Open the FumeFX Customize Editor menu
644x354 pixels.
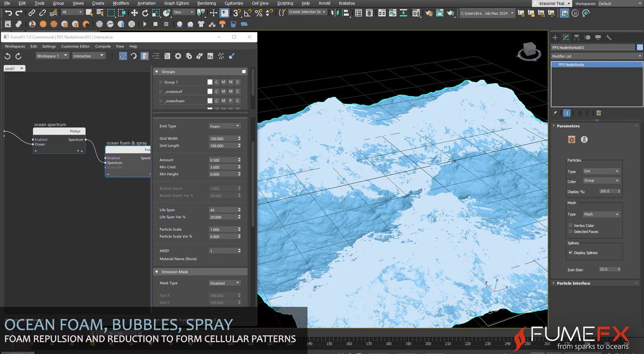coord(76,46)
